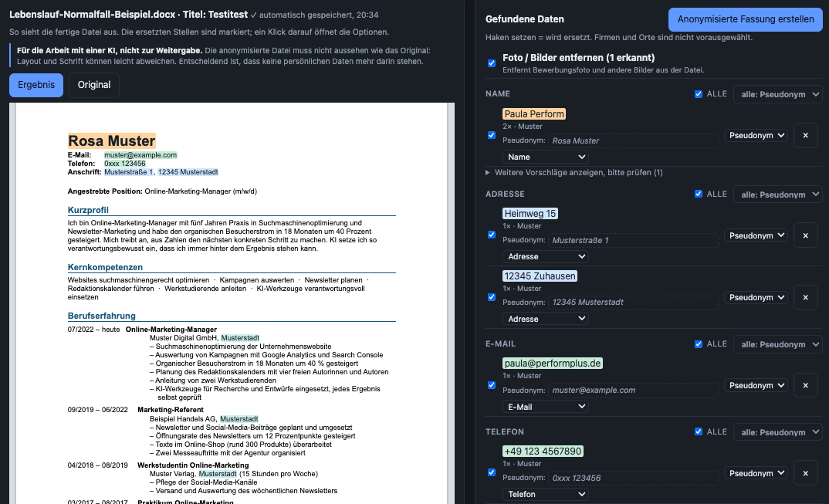This screenshot has width=829, height=504.
Task: Open the E-Mail type dropdown
Action: pos(545,407)
